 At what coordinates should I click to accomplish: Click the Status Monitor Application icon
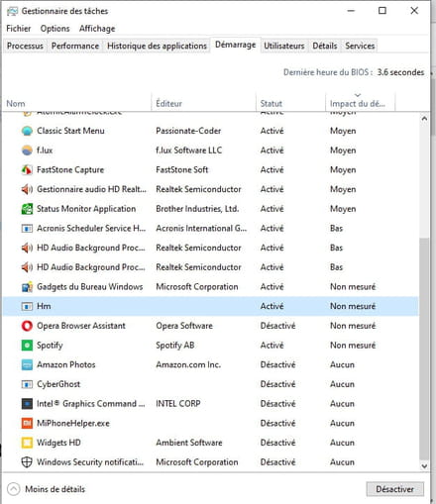(x=27, y=209)
